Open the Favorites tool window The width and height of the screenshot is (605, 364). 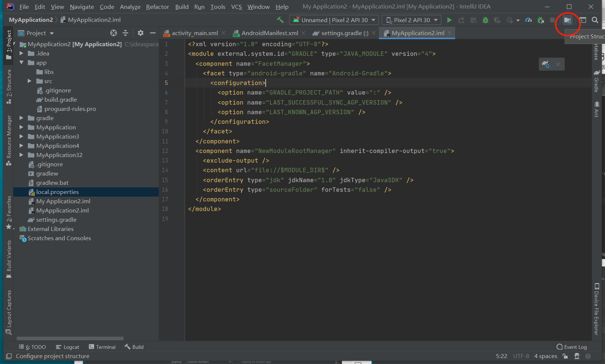pyautogui.click(x=9, y=213)
